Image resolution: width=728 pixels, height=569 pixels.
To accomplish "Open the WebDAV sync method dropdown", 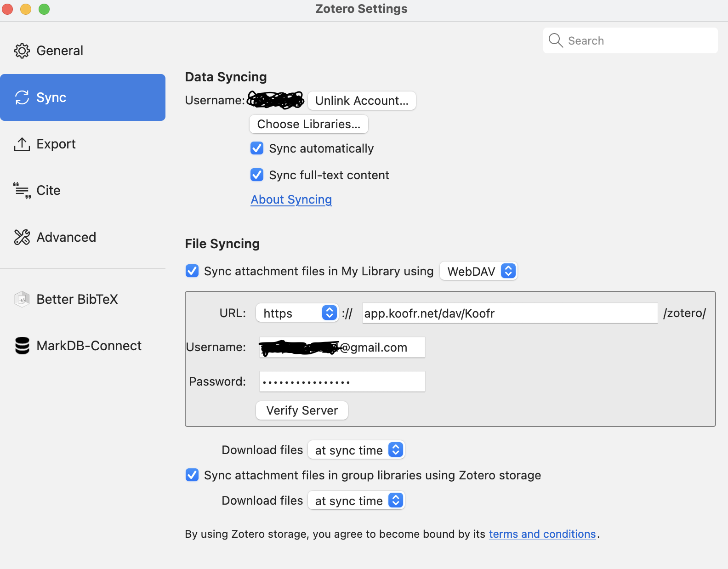I will pos(478,271).
